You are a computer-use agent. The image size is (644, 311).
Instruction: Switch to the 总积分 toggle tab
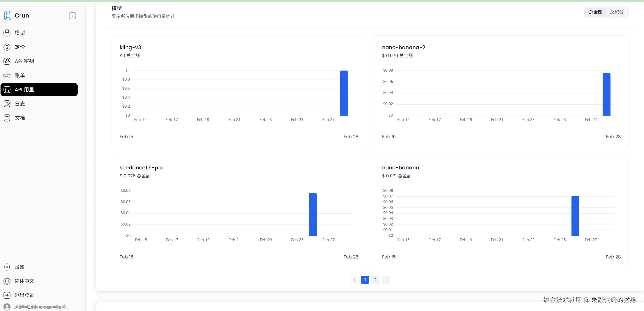pyautogui.click(x=617, y=12)
